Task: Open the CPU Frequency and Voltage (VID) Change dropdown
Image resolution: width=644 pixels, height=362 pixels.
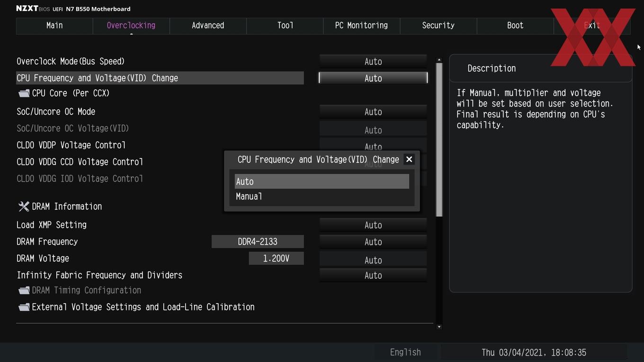Action: (x=373, y=78)
